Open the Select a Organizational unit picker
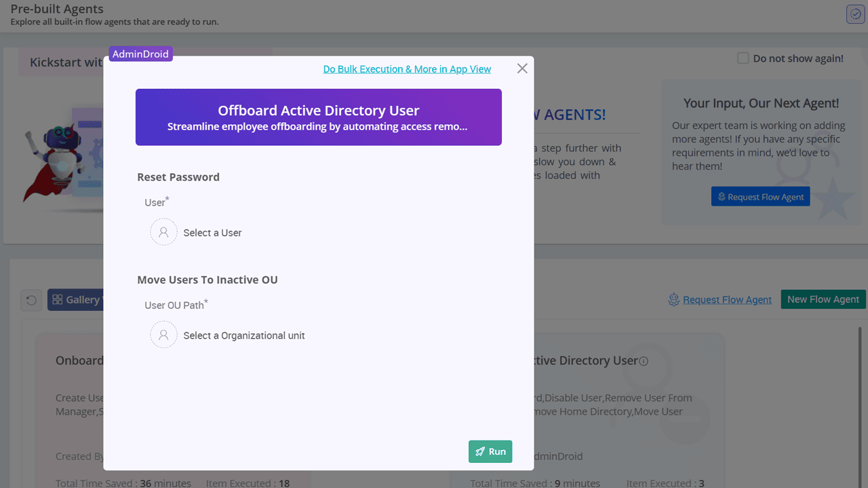The width and height of the screenshot is (868, 488). pyautogui.click(x=244, y=335)
